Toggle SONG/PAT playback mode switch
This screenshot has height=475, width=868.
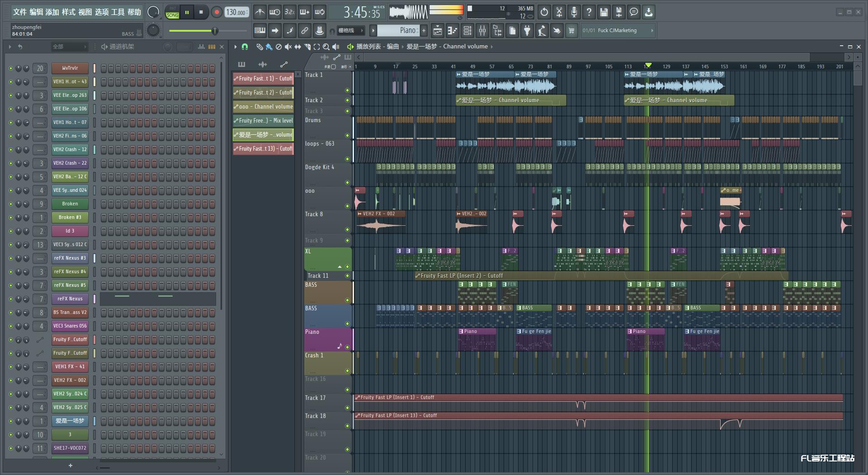pyautogui.click(x=173, y=12)
